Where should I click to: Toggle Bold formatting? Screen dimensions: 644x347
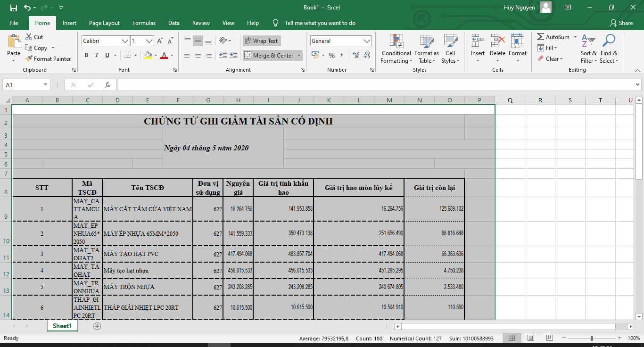click(x=86, y=55)
